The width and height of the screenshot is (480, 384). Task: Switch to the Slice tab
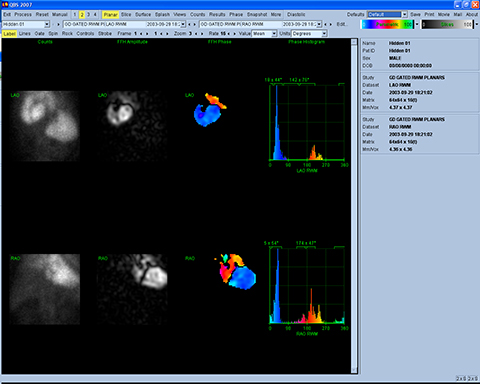pyautogui.click(x=126, y=15)
